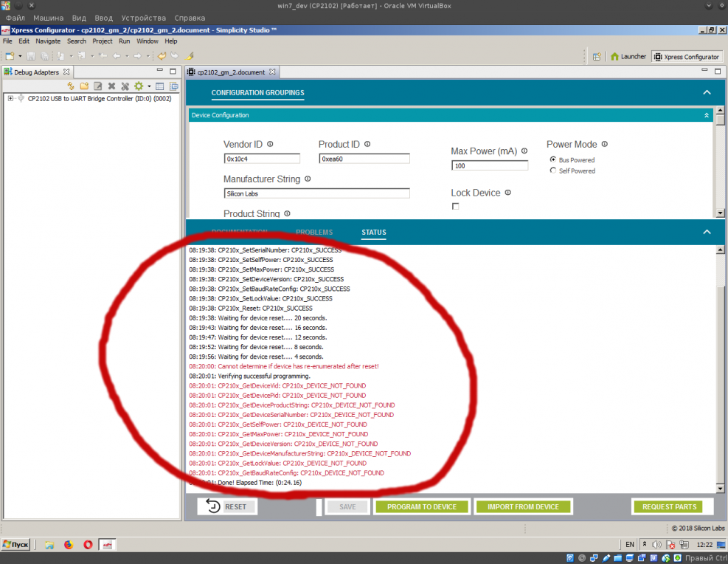Click the Manufacturer String input field
Image resolution: width=728 pixels, height=564 pixels.
[316, 193]
